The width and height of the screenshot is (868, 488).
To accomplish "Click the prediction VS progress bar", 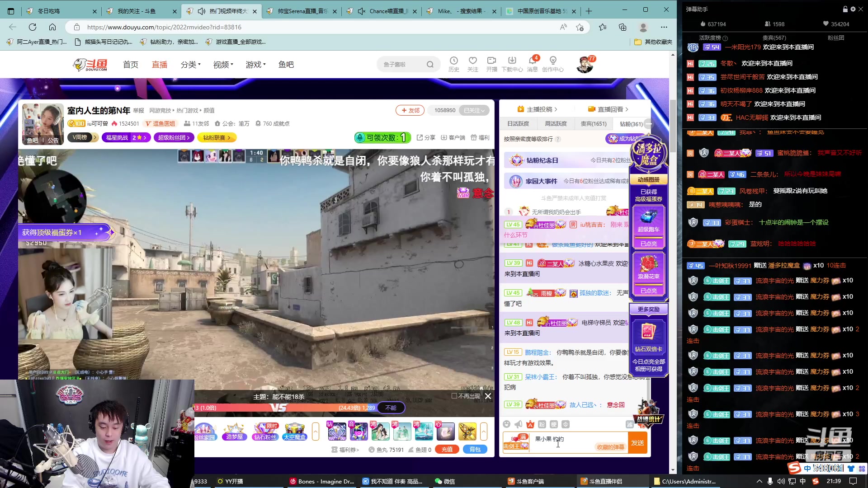I will coord(285,408).
